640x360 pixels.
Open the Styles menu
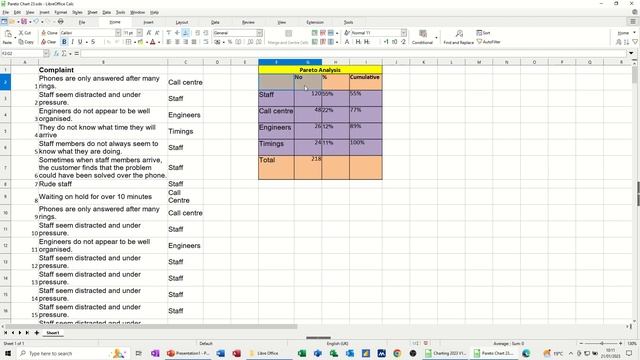[77, 13]
